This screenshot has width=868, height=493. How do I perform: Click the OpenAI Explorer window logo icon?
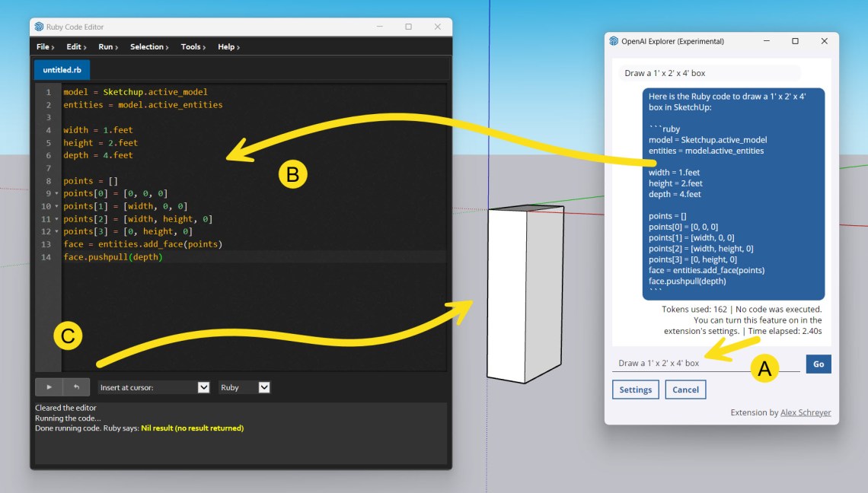[x=614, y=41]
